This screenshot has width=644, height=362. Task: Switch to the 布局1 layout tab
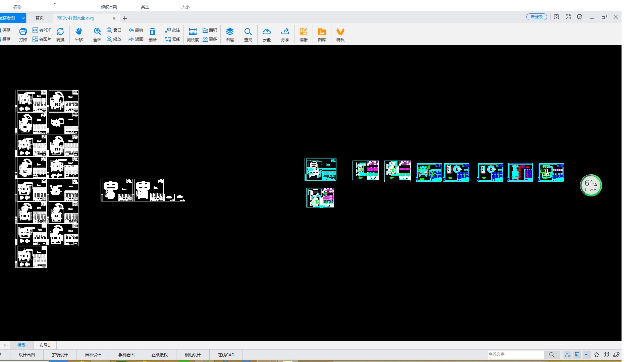click(45, 345)
